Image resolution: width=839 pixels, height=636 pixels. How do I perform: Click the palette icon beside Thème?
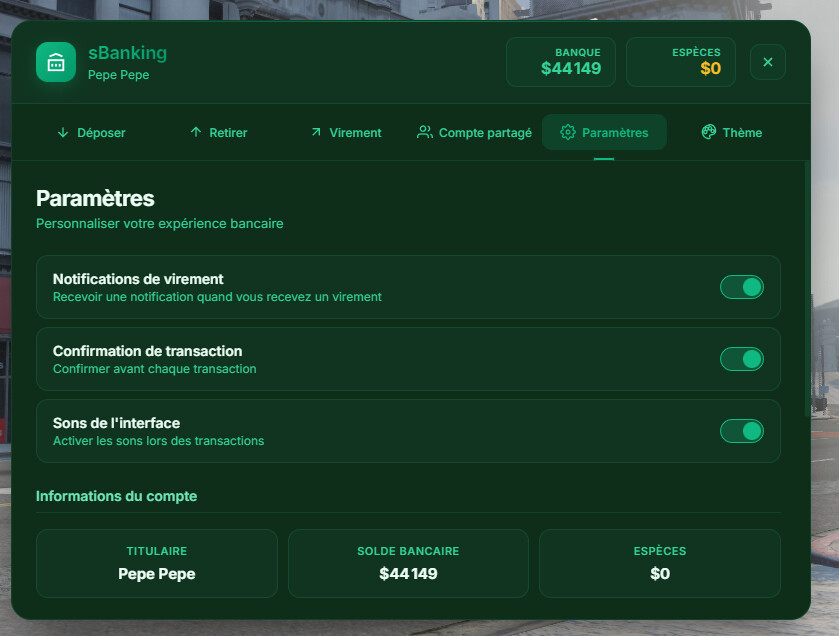point(708,132)
